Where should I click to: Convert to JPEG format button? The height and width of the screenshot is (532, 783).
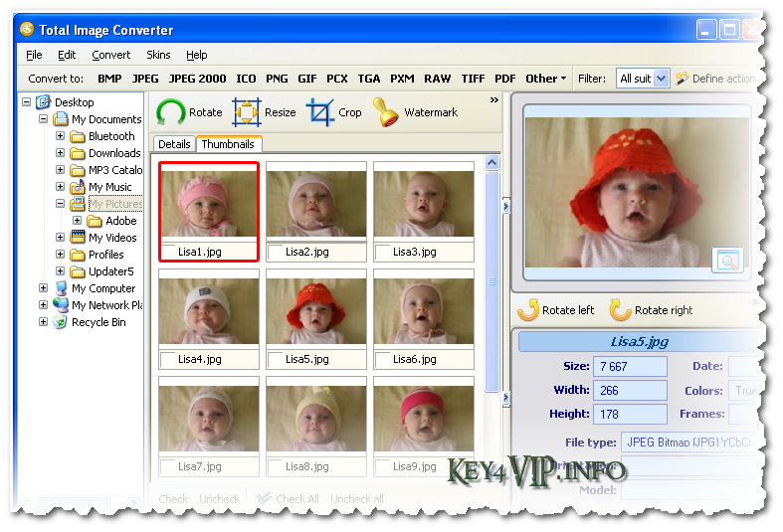(145, 79)
